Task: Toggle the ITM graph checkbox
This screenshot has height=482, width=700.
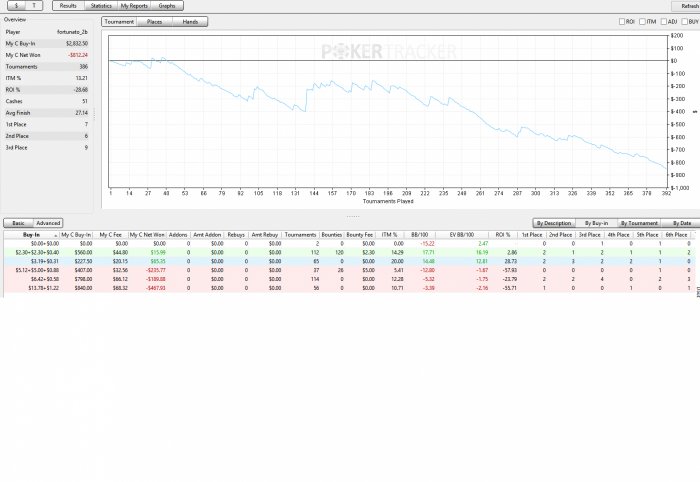Action: pyautogui.click(x=645, y=21)
